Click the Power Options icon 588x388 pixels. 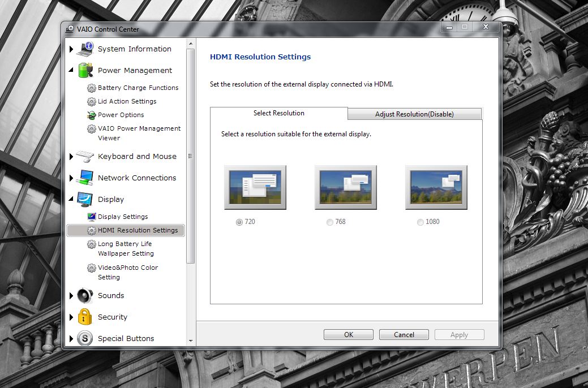(x=92, y=115)
